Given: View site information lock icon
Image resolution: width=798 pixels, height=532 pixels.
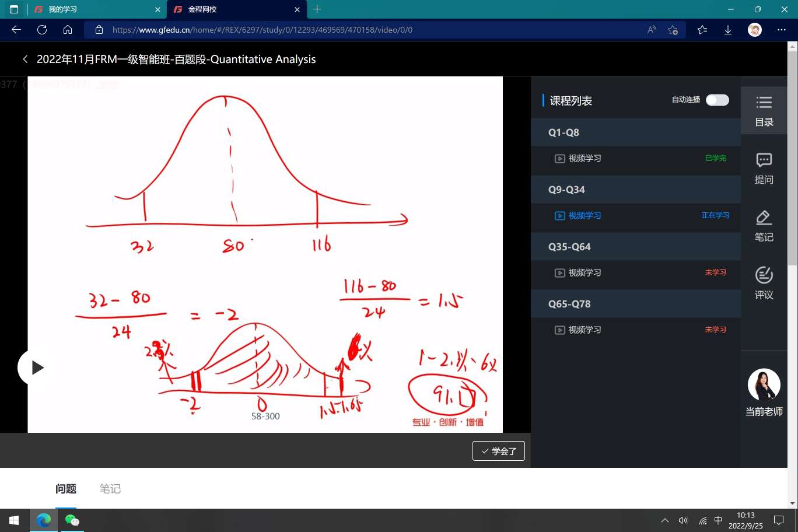Looking at the screenshot, I should [x=99, y=30].
